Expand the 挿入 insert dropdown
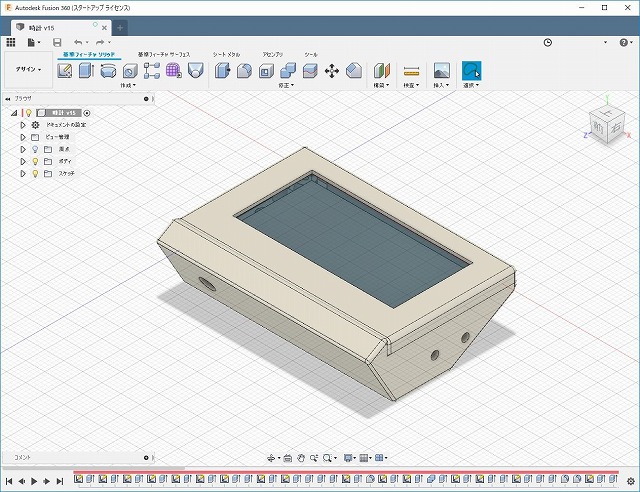The image size is (640, 492). pos(441,85)
